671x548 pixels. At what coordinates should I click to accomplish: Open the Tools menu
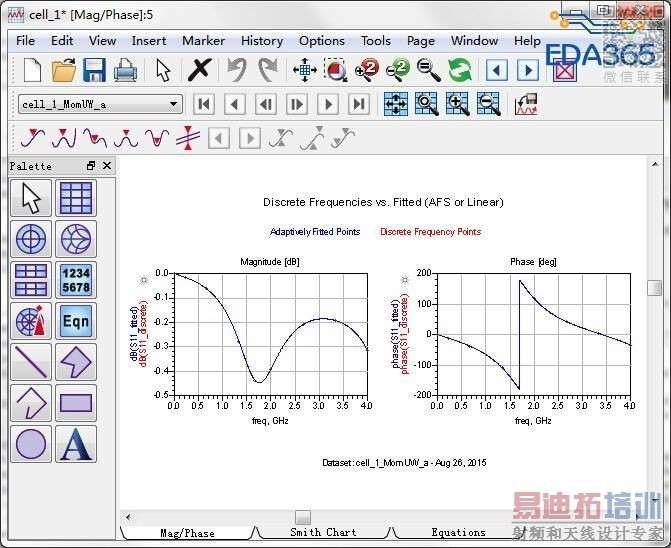pos(376,41)
